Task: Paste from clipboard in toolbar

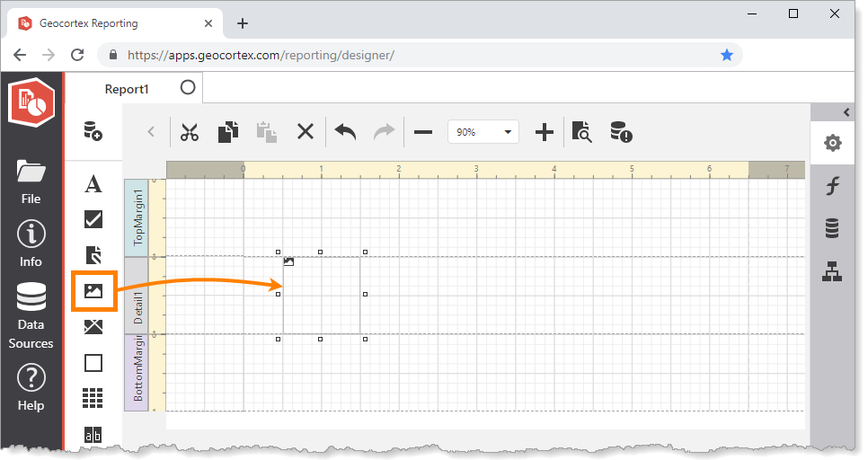Action: tap(267, 132)
